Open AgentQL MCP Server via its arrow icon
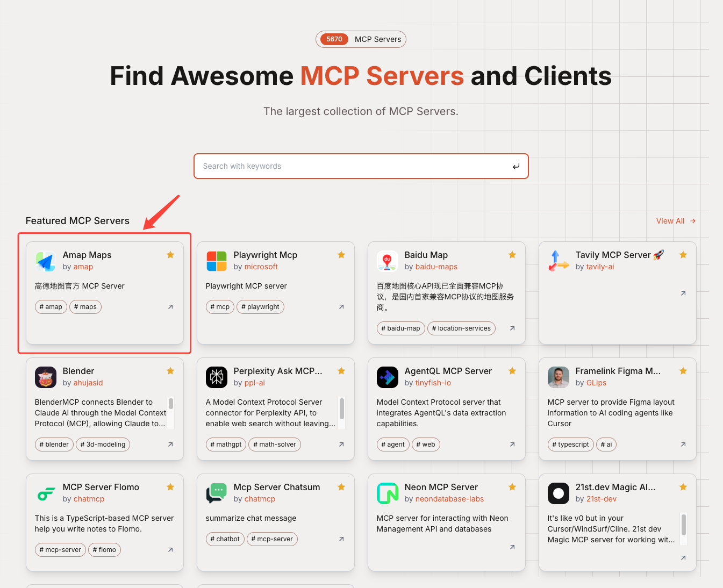The image size is (723, 588). (x=512, y=444)
